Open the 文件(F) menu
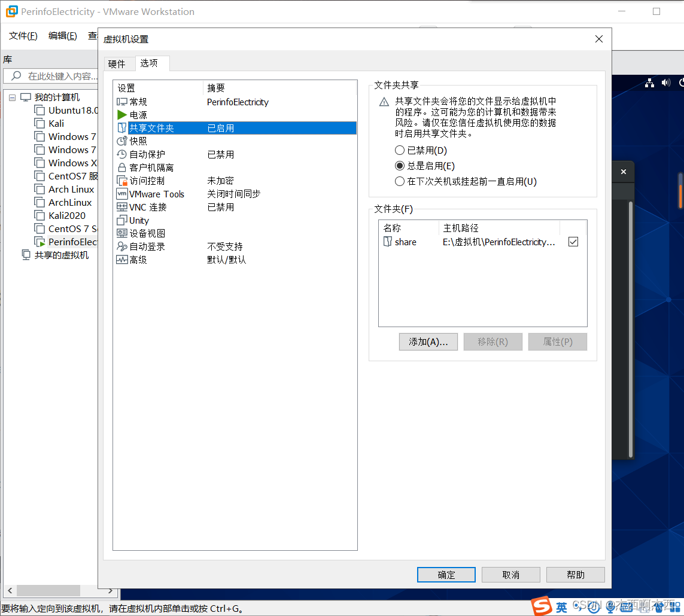This screenshot has width=684, height=616. click(x=23, y=36)
